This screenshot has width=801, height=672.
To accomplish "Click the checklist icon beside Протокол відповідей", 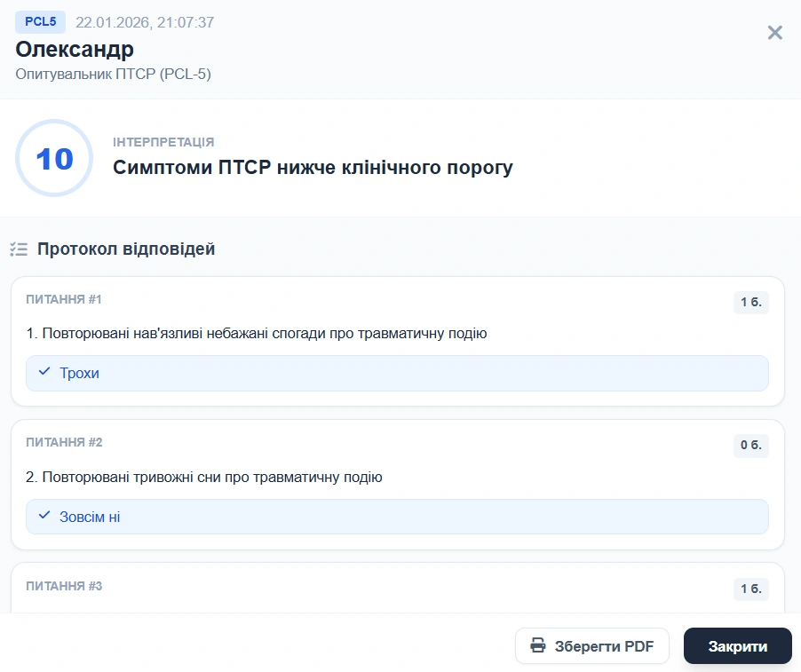I will pyautogui.click(x=18, y=249).
